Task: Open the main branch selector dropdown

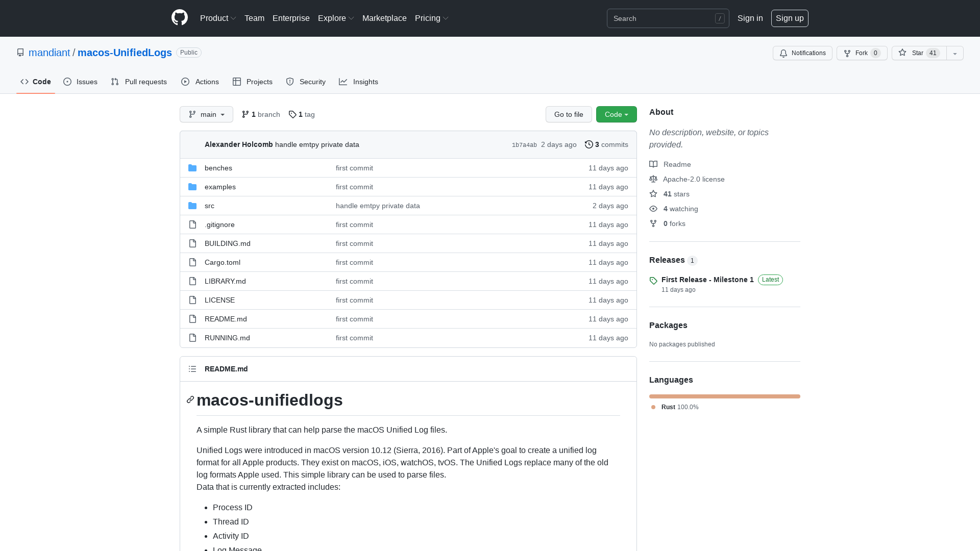Action: pos(206,114)
